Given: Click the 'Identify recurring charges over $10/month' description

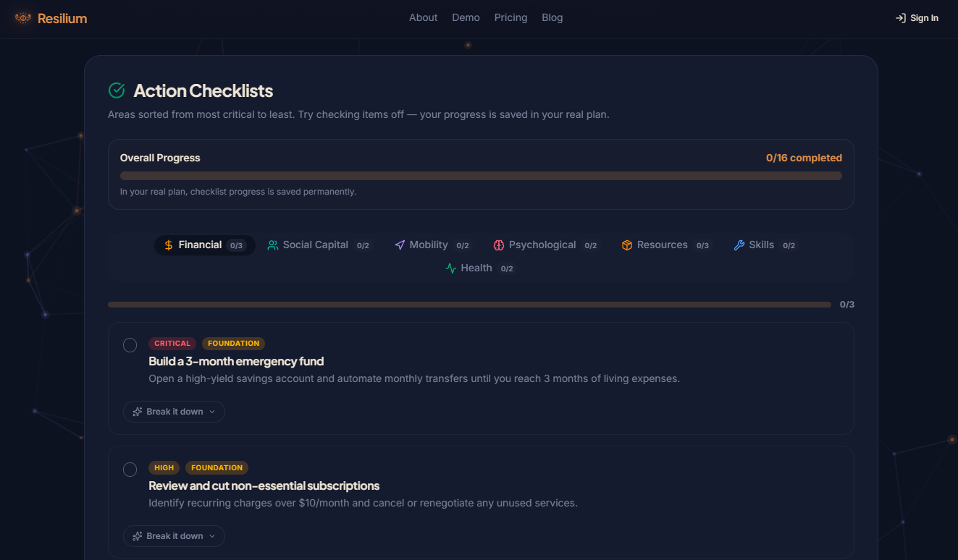Looking at the screenshot, I should 363,503.
